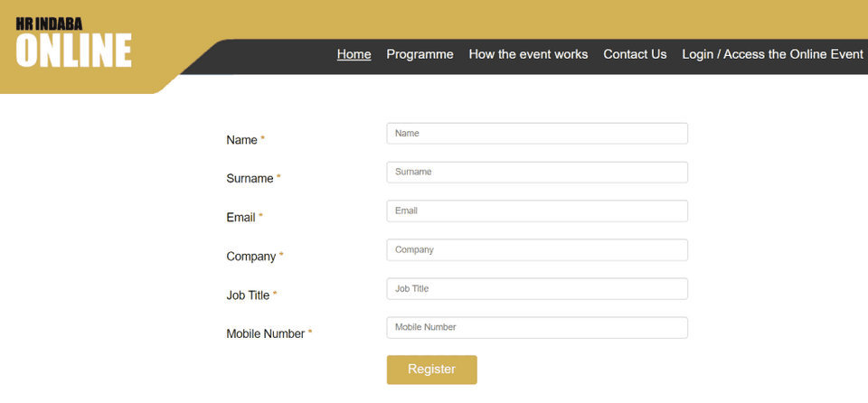
Task: Open the Programme menu item
Action: point(420,54)
